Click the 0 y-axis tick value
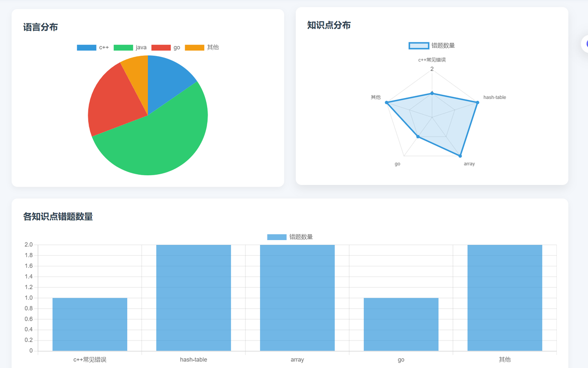The image size is (588, 368). tap(31, 351)
